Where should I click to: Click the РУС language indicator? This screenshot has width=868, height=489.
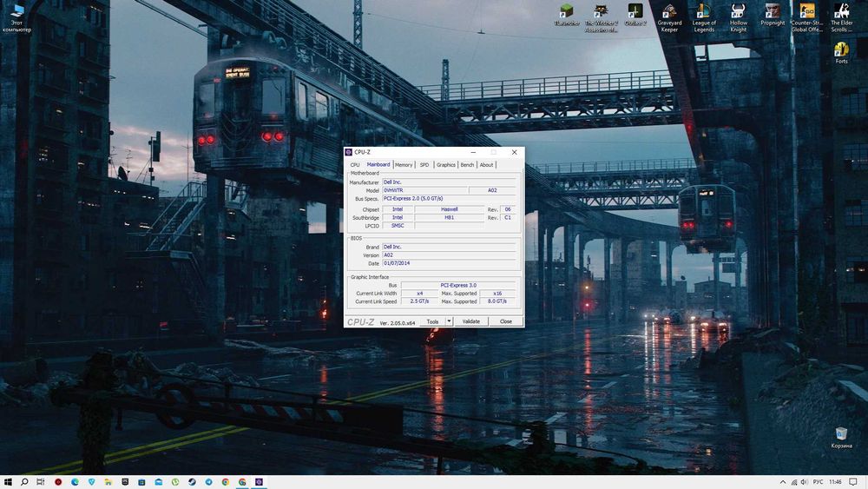pos(818,482)
